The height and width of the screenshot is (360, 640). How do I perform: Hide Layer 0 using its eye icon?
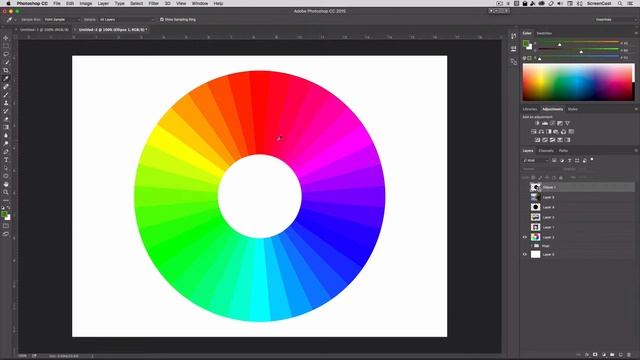(x=525, y=254)
